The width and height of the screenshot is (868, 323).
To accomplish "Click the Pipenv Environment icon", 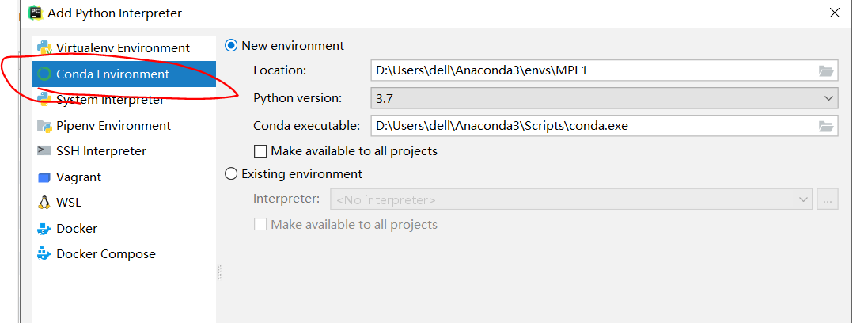I will [x=44, y=126].
